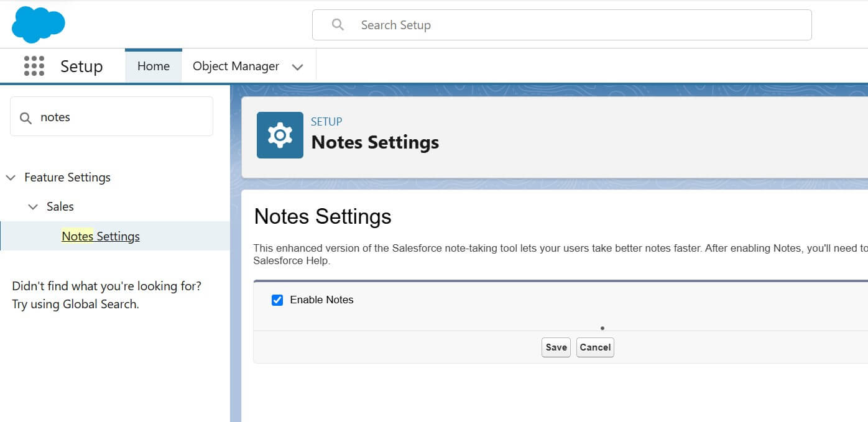868x422 pixels.
Task: Open the Object Manager dropdown arrow
Action: (298, 67)
